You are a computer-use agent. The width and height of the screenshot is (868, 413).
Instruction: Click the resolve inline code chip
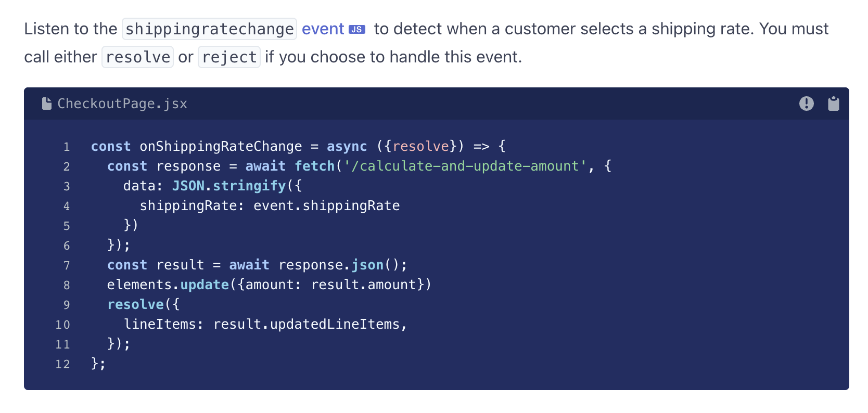tap(137, 57)
